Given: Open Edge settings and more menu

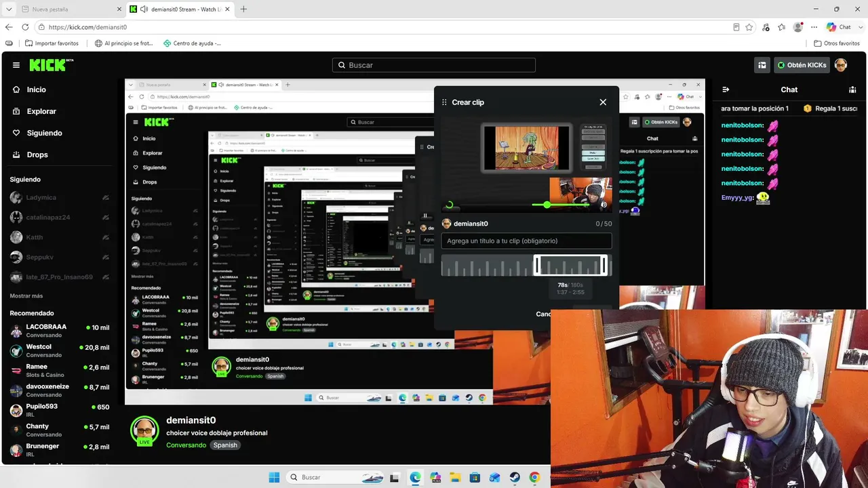Looking at the screenshot, I should [812, 27].
